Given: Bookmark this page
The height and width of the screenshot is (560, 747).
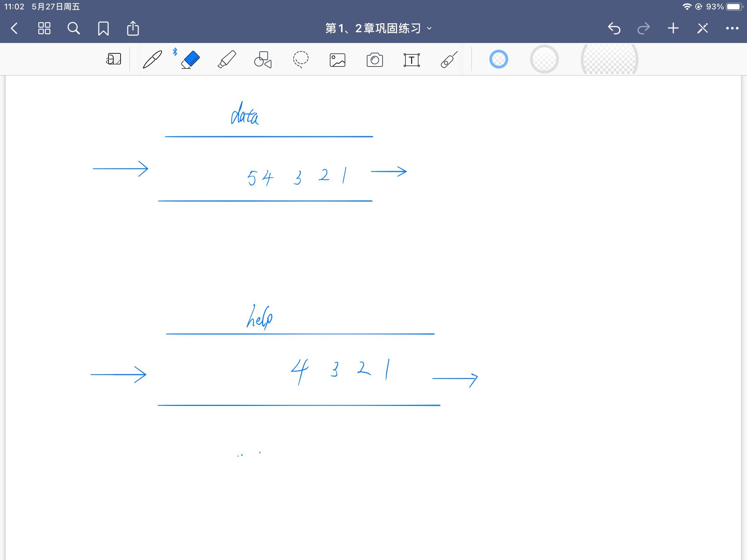Looking at the screenshot, I should [103, 28].
